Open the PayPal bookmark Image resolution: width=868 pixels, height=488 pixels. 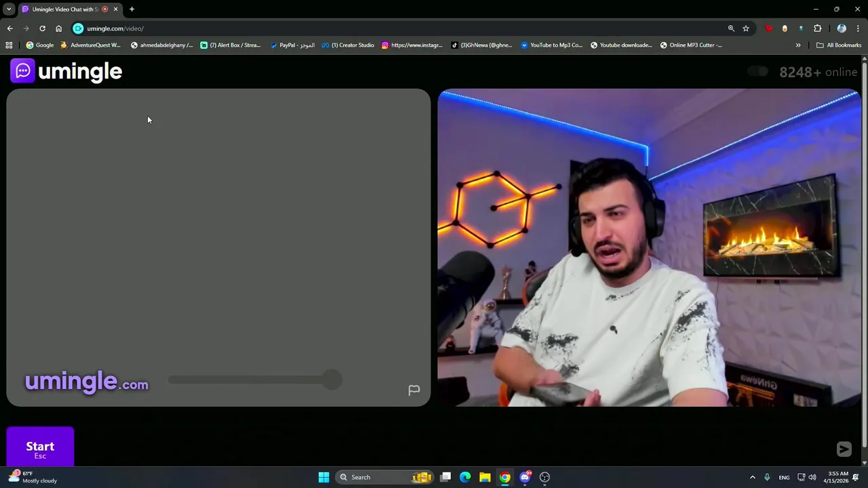[x=292, y=45]
